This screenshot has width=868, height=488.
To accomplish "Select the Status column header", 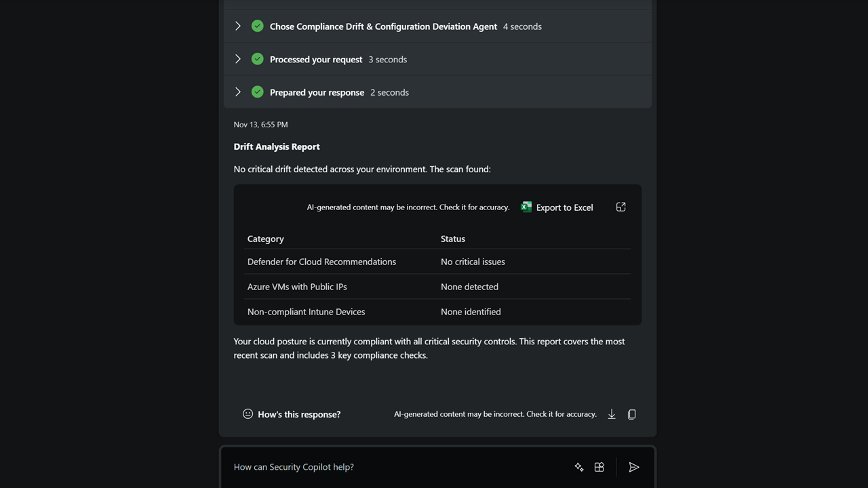I will [x=453, y=239].
